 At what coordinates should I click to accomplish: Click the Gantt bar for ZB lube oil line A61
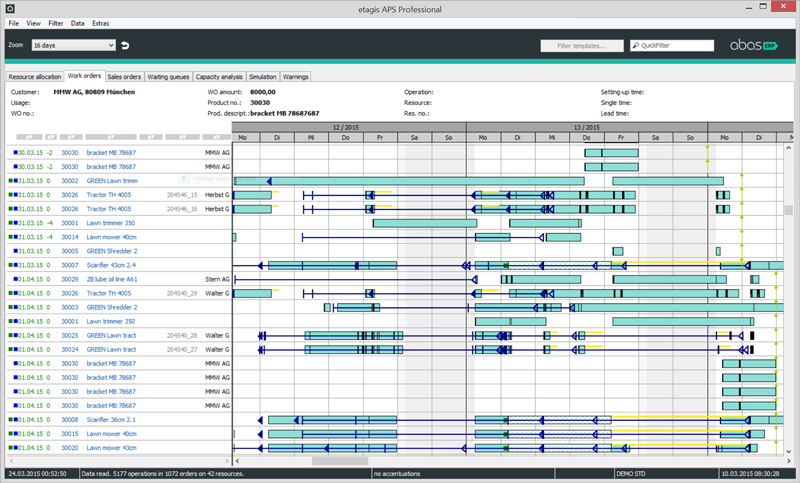click(x=540, y=279)
